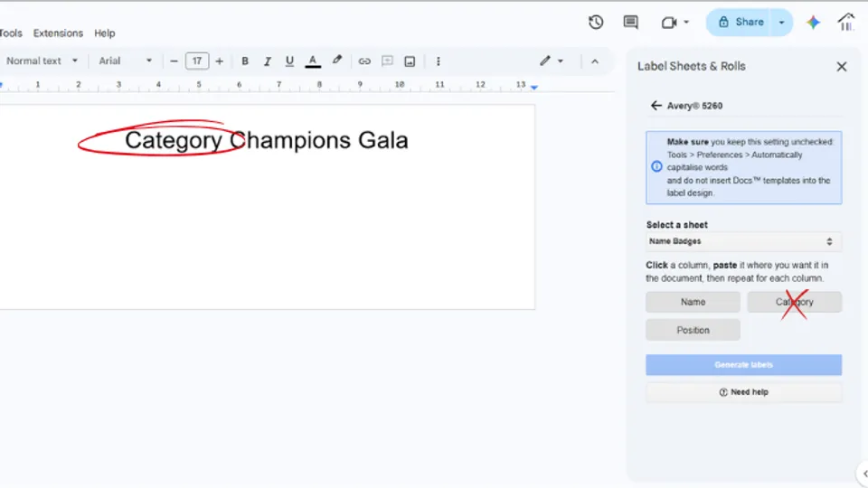Viewport: 868px width, 488px height.
Task: Expand the video call options arrow
Action: pyautogui.click(x=686, y=22)
